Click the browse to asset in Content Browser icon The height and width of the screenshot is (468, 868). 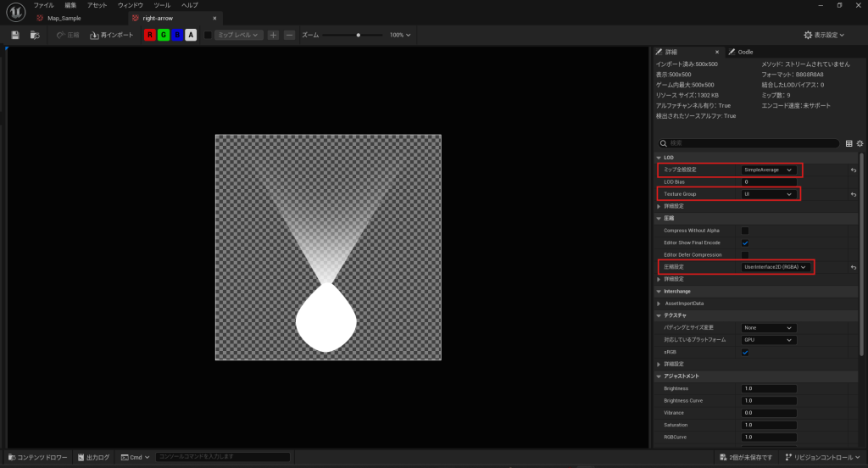(x=35, y=35)
